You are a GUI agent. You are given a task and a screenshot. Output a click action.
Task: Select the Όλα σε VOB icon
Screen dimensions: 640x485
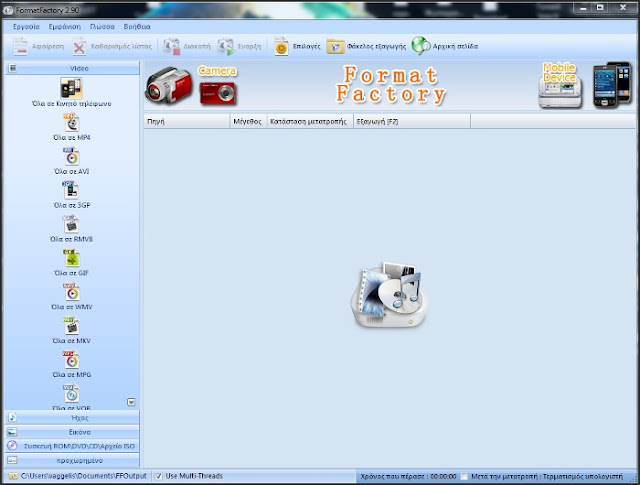point(71,394)
